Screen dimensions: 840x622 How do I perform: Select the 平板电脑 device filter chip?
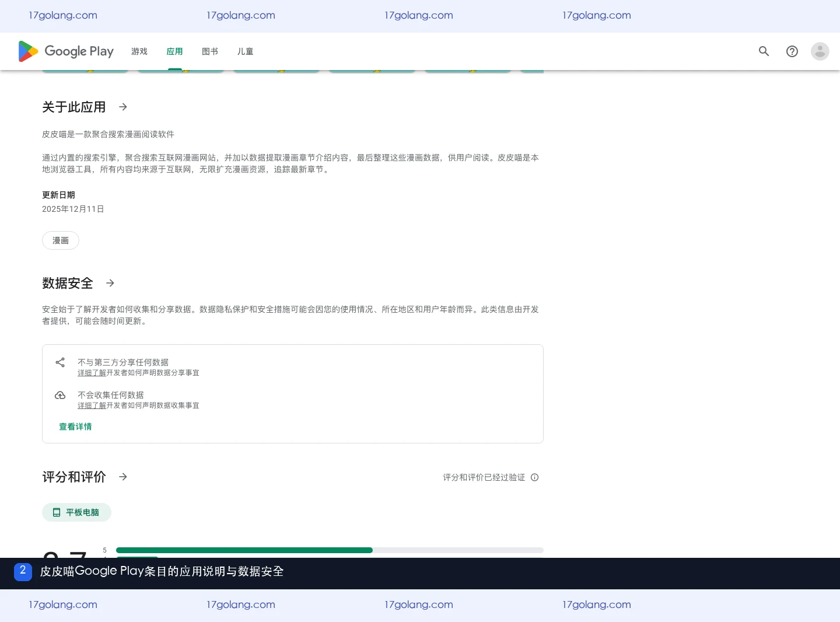[76, 512]
